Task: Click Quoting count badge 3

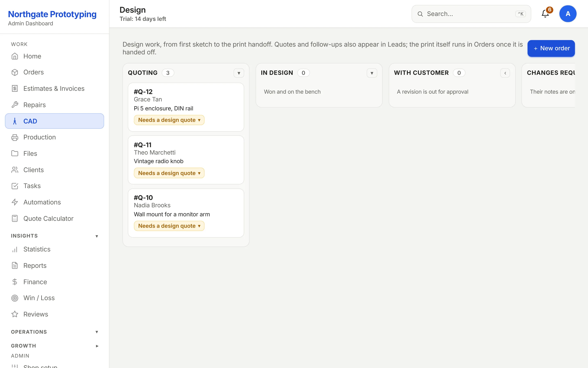Action: 168,73
